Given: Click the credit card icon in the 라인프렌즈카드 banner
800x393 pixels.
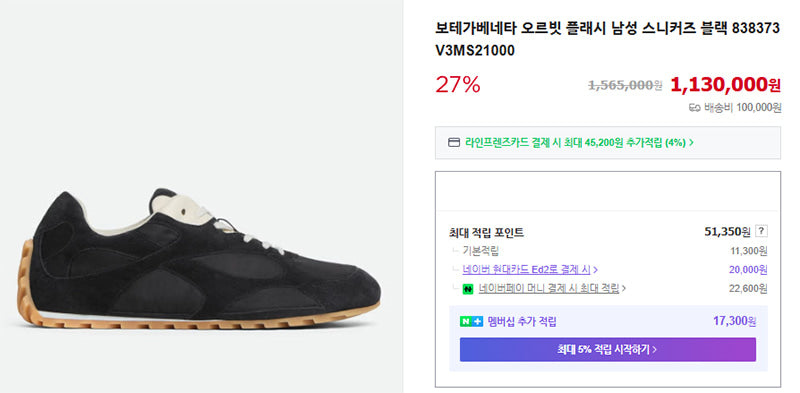Looking at the screenshot, I should coord(454,142).
